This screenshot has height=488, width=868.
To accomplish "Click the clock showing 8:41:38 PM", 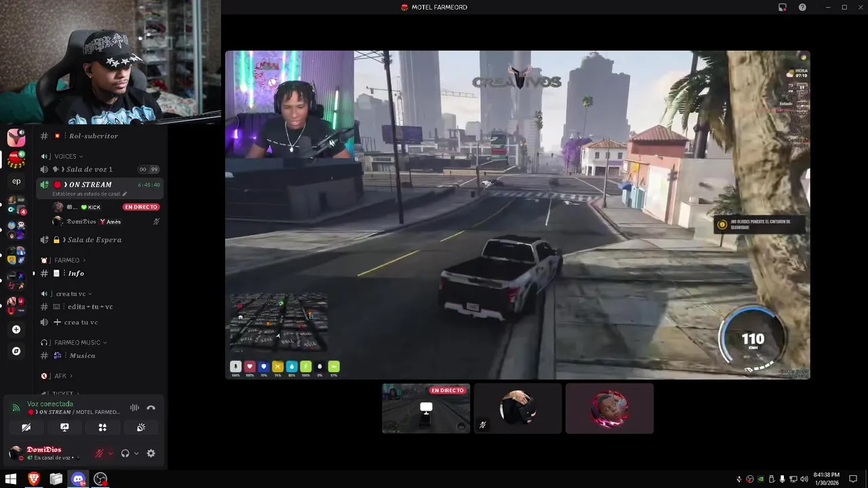I will (x=826, y=475).
